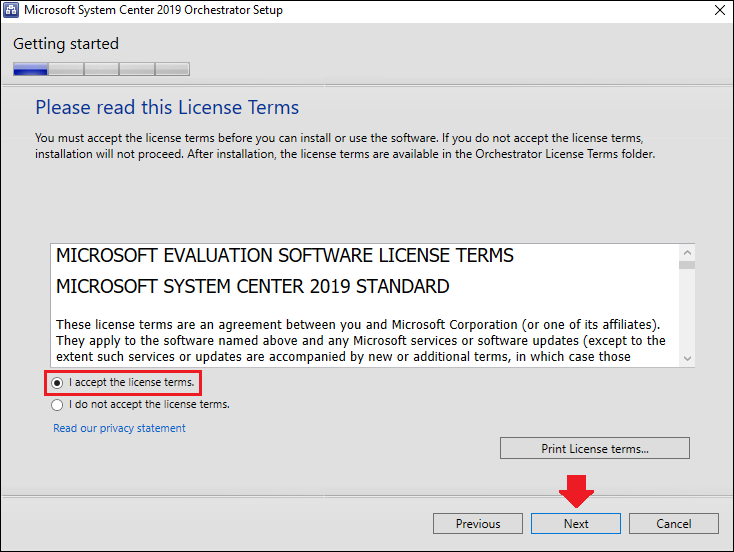
Task: Click the license text scroll-up arrow
Action: pyautogui.click(x=687, y=252)
